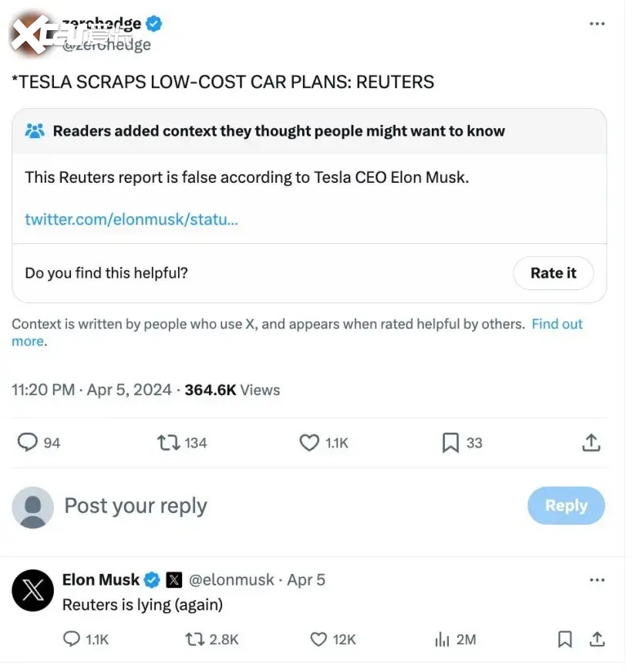Click the Find out more link
Viewport: 640px width, 672px height.
(x=557, y=324)
